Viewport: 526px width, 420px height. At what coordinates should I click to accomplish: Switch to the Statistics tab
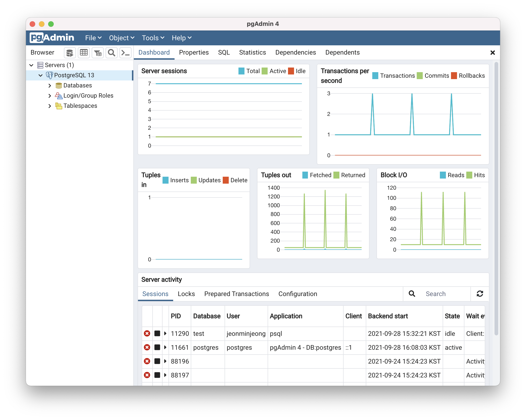click(252, 52)
